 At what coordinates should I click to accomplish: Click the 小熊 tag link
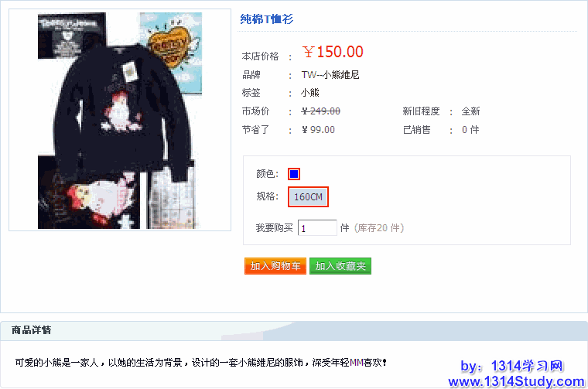click(x=309, y=93)
